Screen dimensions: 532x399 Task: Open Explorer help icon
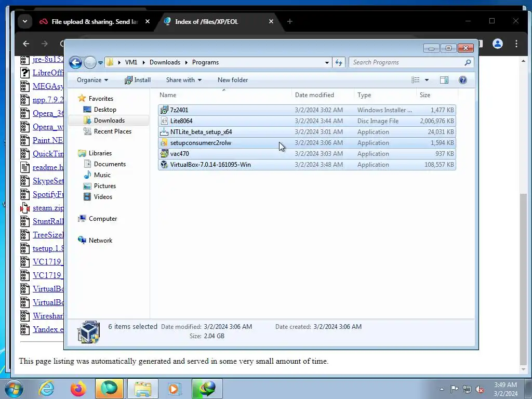click(x=463, y=80)
